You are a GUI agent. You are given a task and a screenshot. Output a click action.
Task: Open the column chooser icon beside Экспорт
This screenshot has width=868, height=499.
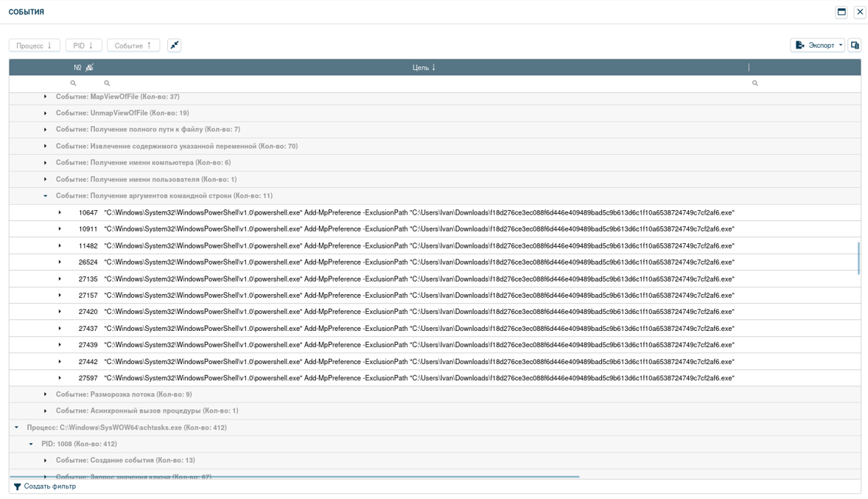pyautogui.click(x=855, y=45)
